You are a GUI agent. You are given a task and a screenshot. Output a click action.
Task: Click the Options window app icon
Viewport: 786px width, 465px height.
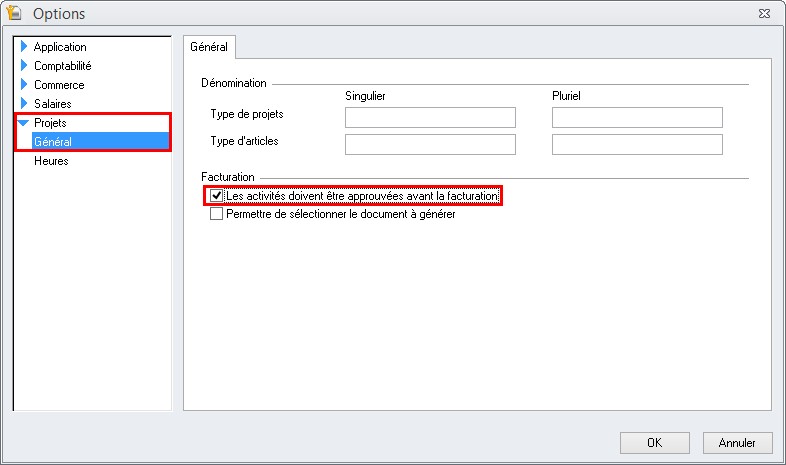(15, 13)
